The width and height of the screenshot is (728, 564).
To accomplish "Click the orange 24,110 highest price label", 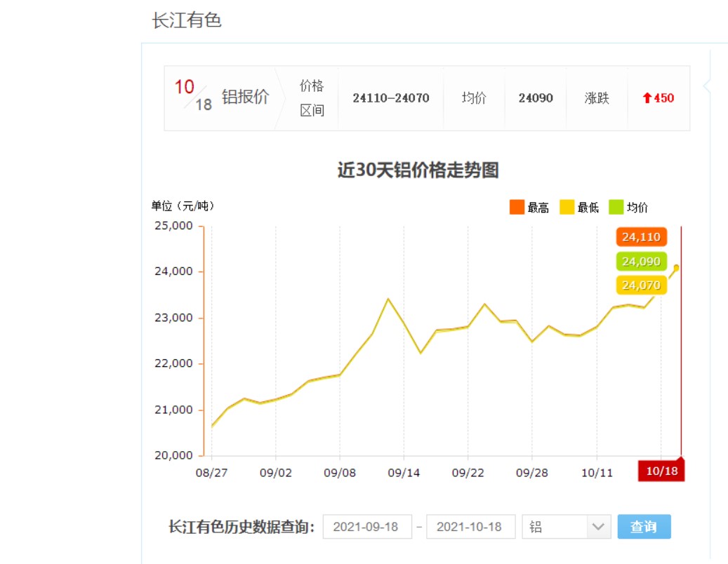I will [641, 237].
